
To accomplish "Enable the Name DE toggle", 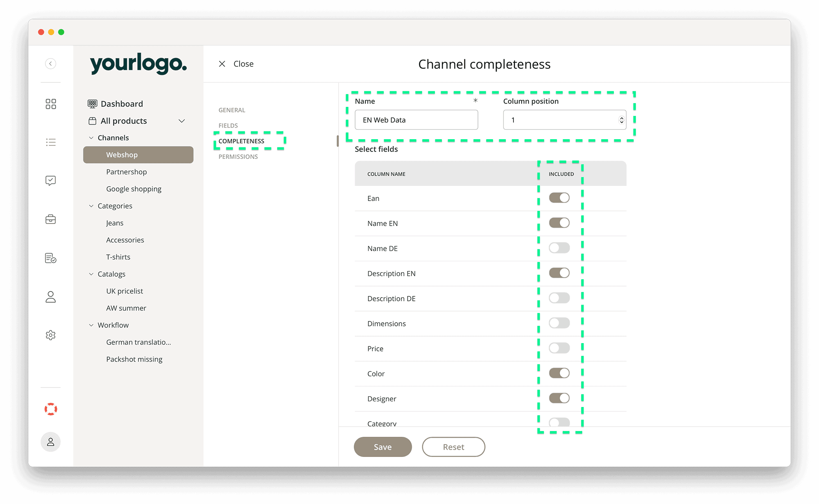I will pyautogui.click(x=559, y=248).
